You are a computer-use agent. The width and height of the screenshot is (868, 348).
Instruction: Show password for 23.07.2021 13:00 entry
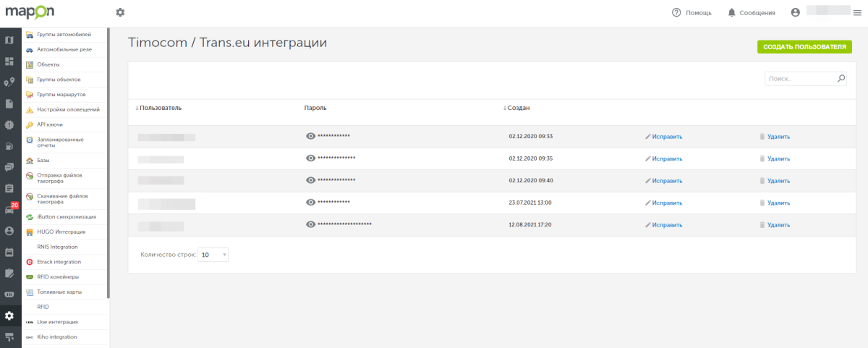coord(311,203)
